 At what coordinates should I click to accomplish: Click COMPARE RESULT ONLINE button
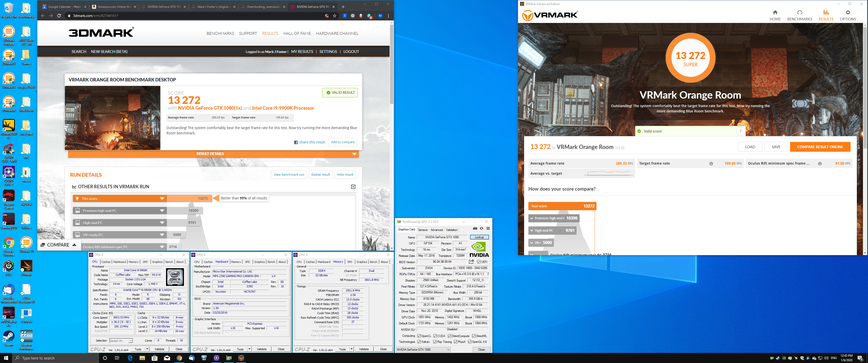click(820, 147)
